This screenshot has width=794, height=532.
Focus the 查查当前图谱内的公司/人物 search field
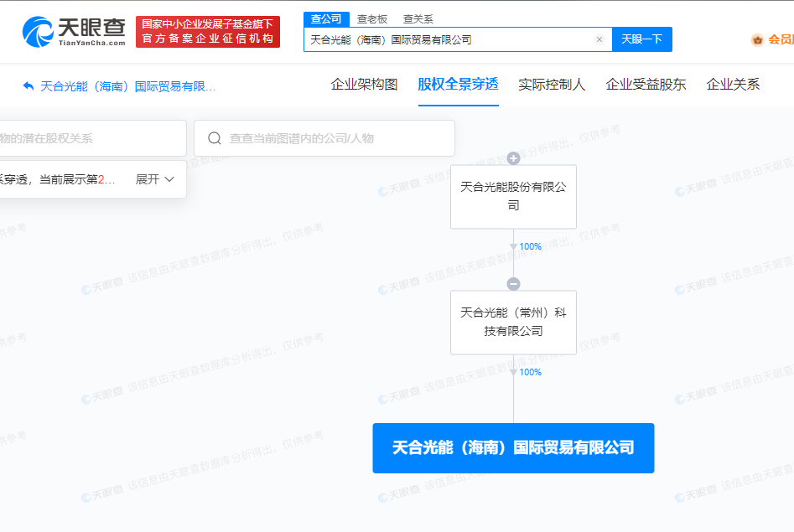(324, 138)
